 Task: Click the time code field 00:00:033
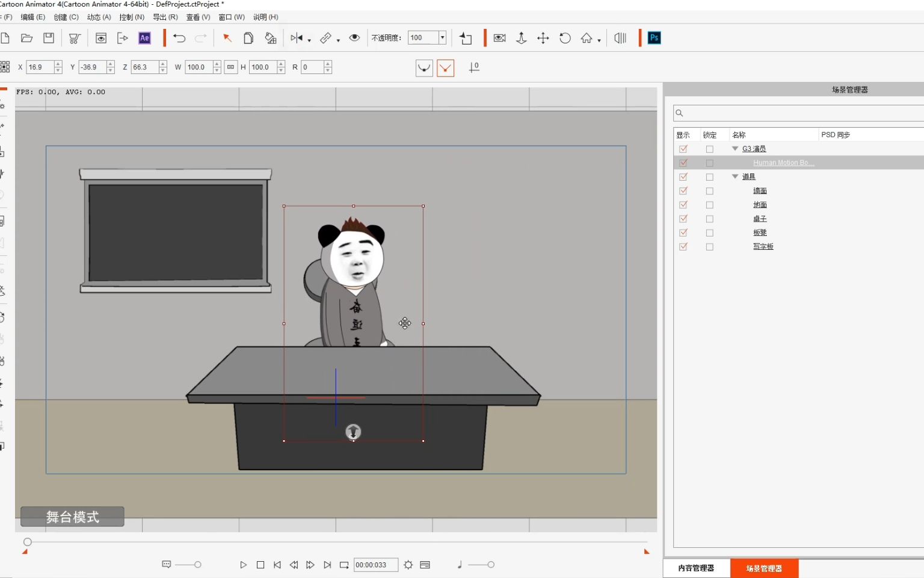point(375,565)
